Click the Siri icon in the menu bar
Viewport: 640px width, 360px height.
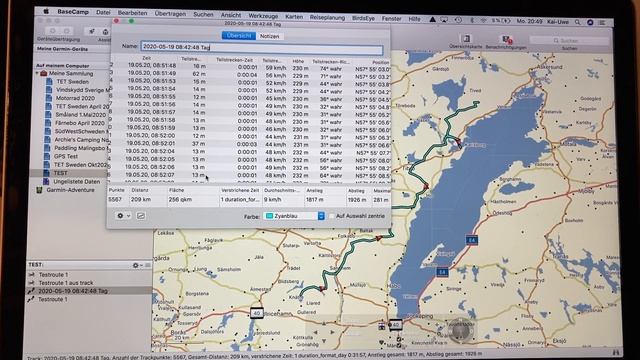point(590,22)
